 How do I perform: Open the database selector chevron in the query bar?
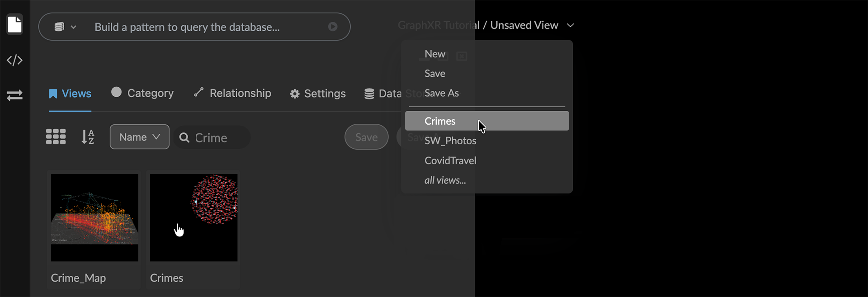(75, 27)
